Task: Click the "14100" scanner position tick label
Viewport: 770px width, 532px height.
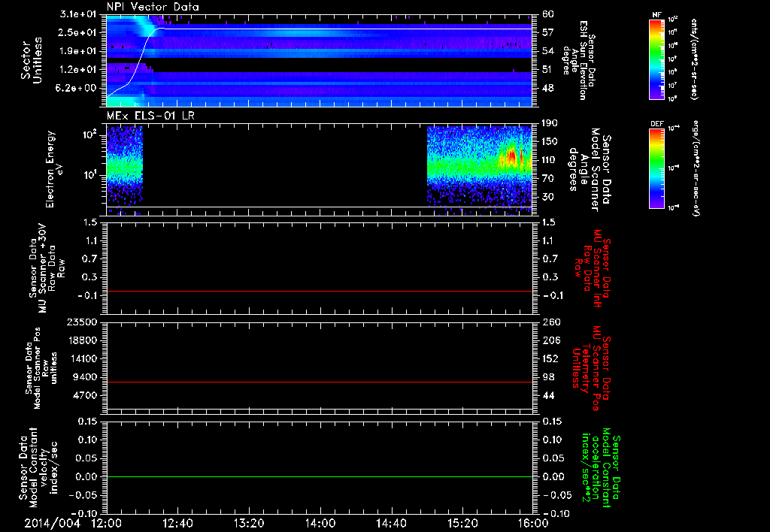Action: pos(83,358)
